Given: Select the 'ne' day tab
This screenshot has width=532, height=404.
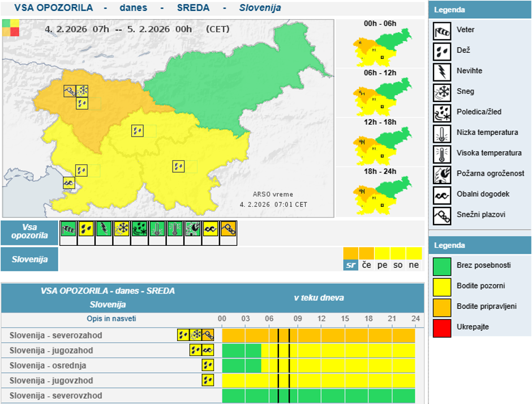Looking at the screenshot, I should pyautogui.click(x=414, y=265).
